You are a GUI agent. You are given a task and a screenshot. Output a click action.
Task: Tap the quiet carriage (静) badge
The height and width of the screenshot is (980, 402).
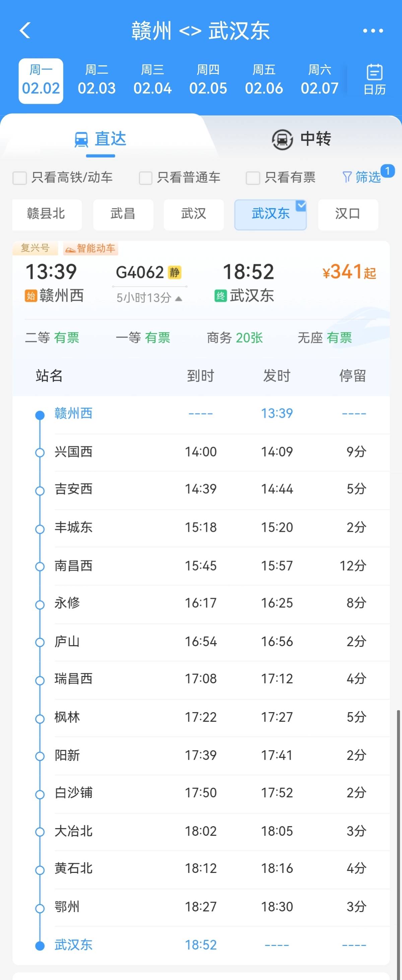175,273
